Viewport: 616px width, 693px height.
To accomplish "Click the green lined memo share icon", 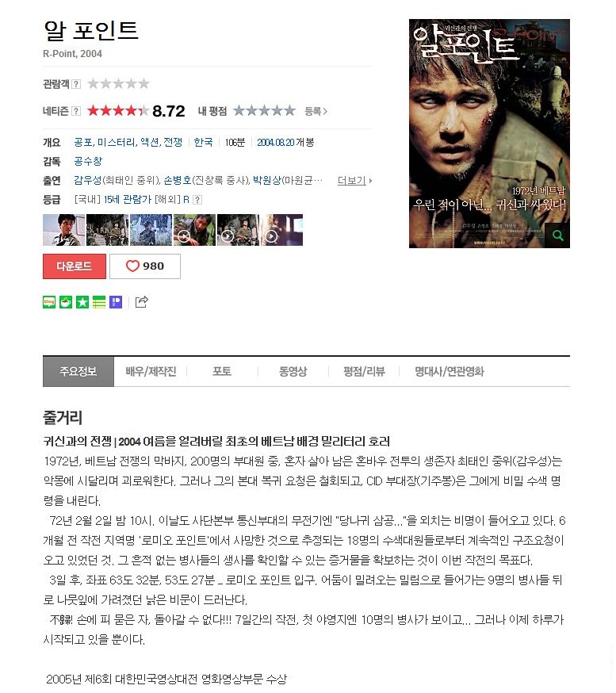I will [x=99, y=302].
